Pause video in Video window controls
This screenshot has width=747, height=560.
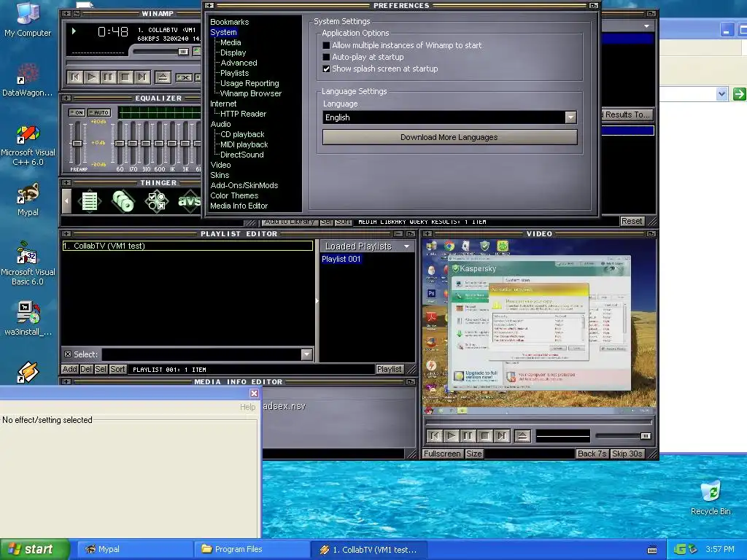[468, 436]
